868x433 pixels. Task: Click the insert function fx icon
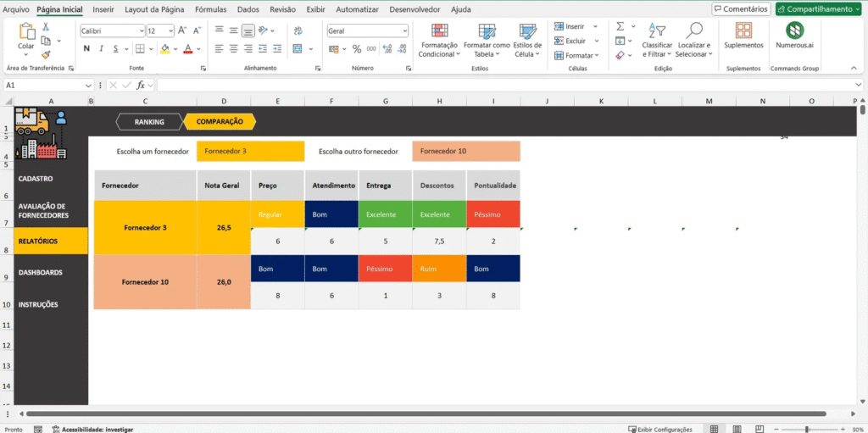point(142,86)
